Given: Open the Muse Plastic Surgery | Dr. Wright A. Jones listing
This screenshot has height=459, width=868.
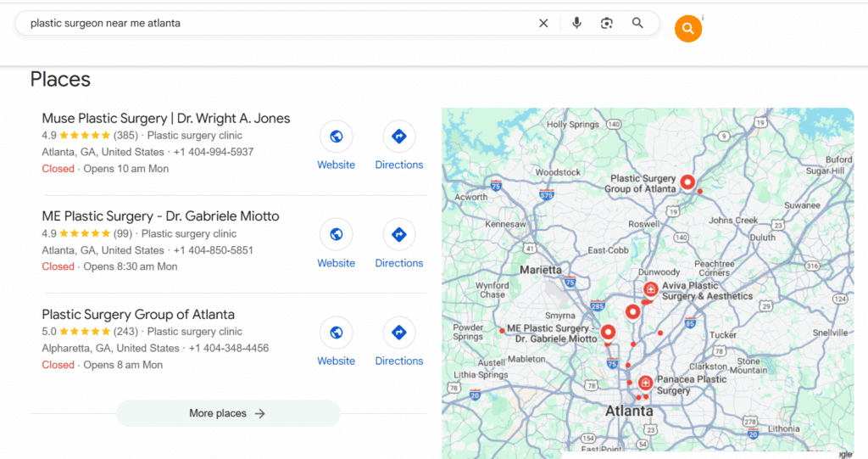Looking at the screenshot, I should (166, 118).
